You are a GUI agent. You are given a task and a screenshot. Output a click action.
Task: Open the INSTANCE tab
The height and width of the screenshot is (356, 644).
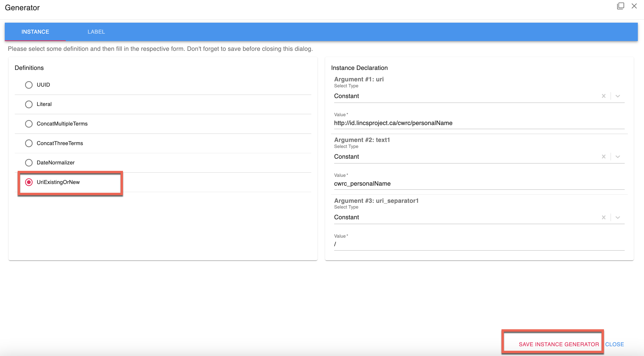35,32
